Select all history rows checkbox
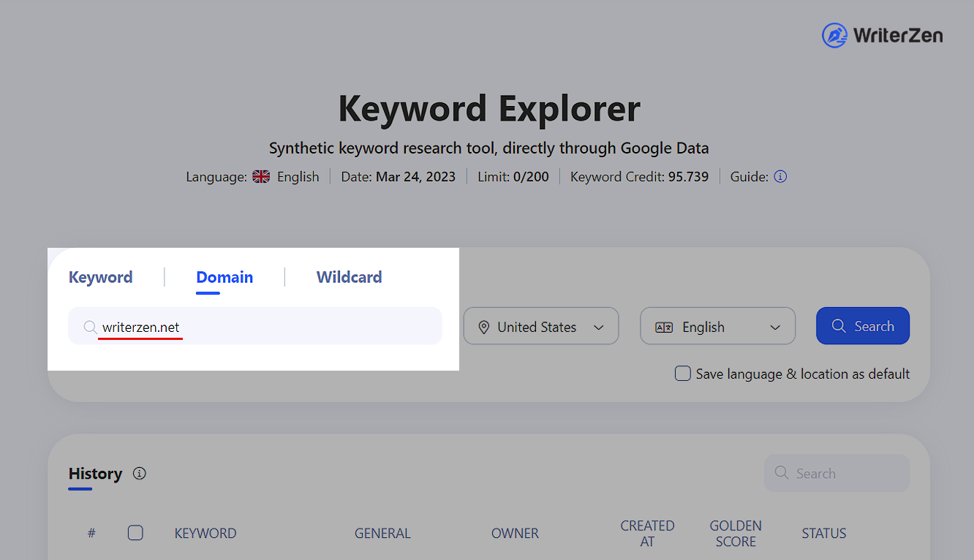 (135, 533)
